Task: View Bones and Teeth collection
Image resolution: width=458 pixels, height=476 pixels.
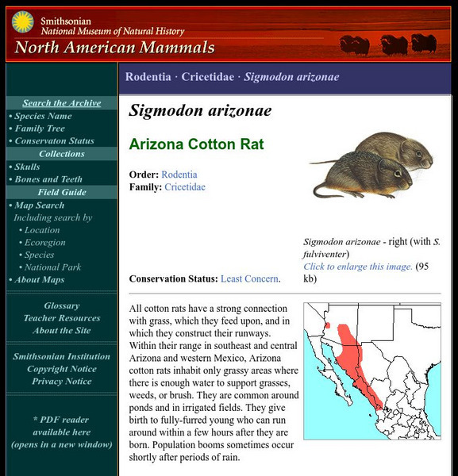Action: coord(48,179)
